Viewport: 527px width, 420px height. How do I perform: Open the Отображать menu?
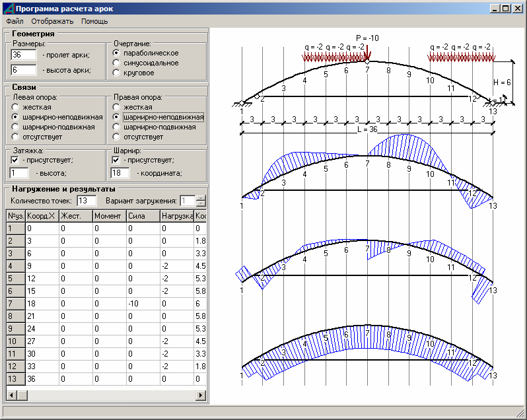click(52, 21)
